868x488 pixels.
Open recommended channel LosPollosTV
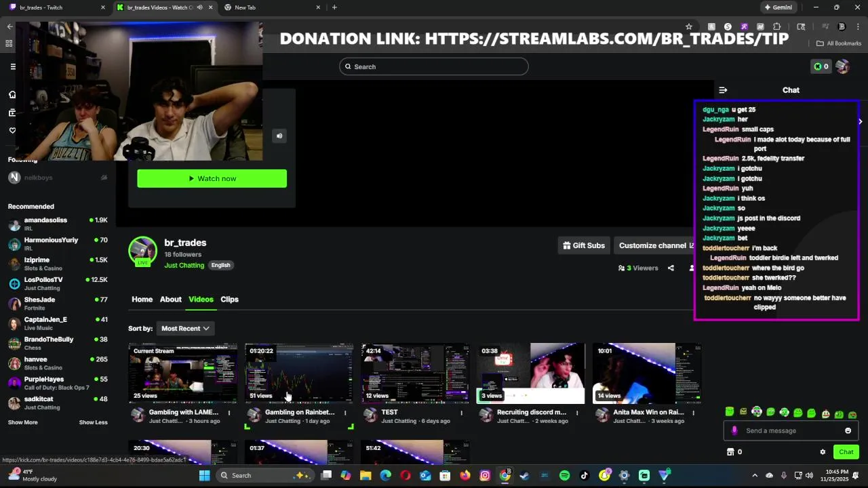pos(58,284)
